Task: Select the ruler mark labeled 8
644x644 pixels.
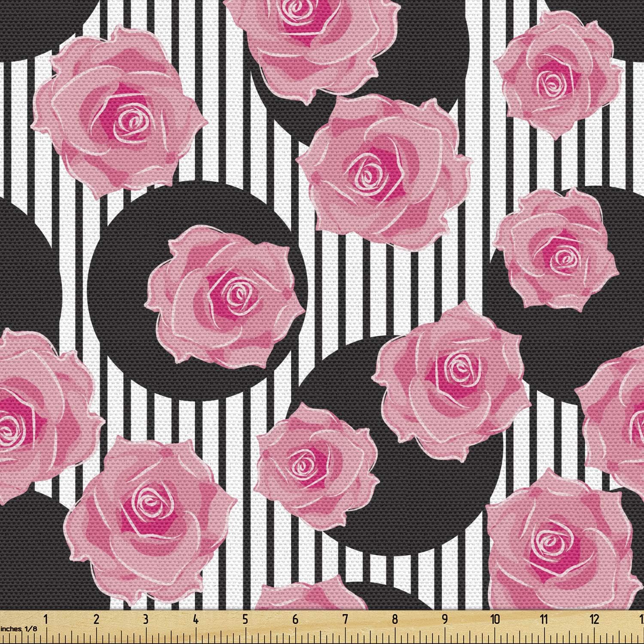Action: [395, 619]
